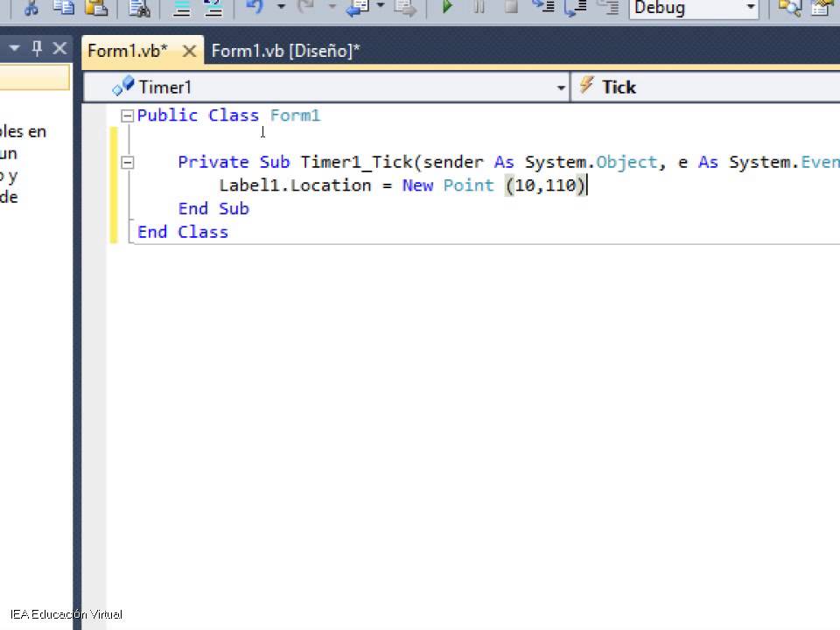Collapse the Timer1_Tick Sub region
840x630 pixels.
pos(127,163)
